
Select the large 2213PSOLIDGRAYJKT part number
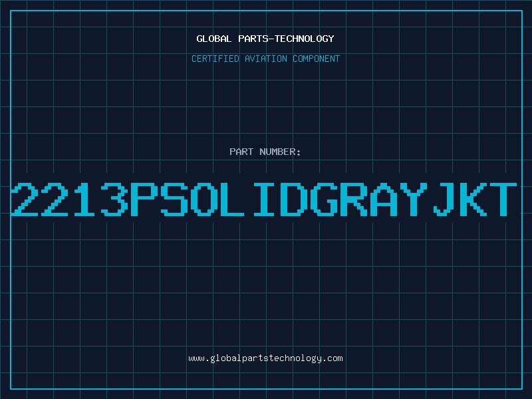point(264,199)
